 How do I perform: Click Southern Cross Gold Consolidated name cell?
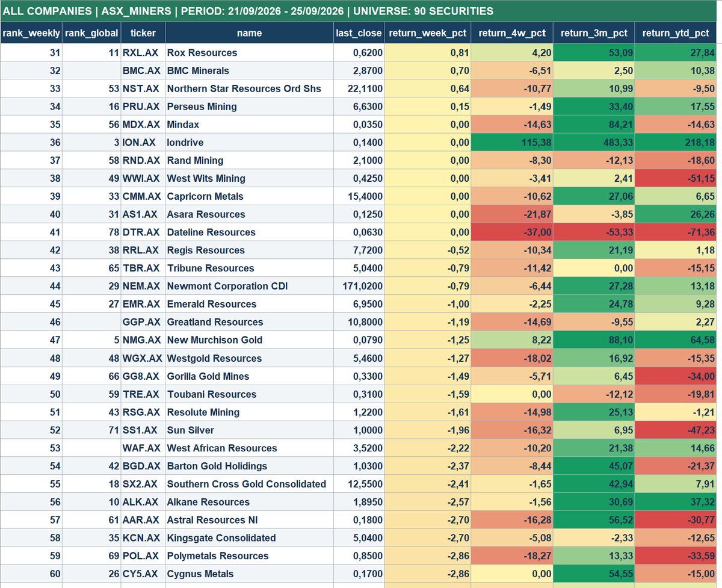(249, 484)
